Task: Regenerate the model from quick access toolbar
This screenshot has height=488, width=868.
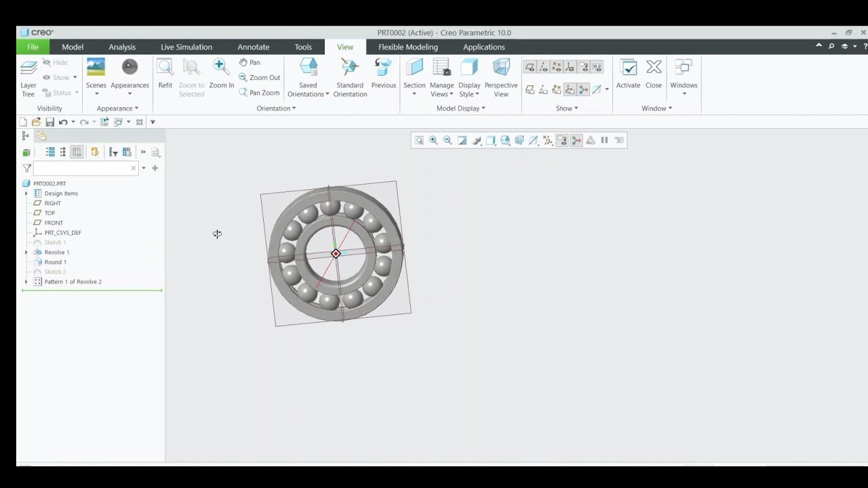Action: 104,122
